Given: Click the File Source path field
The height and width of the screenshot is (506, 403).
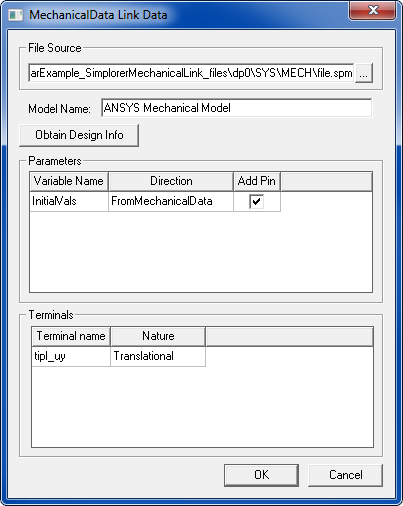Looking at the screenshot, I should tap(191, 73).
